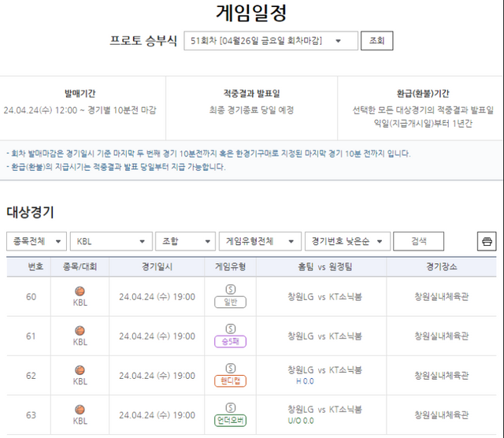This screenshot has height=438, width=504.
Task: Click the 핸디캡 game type badge
Action: coord(230,380)
